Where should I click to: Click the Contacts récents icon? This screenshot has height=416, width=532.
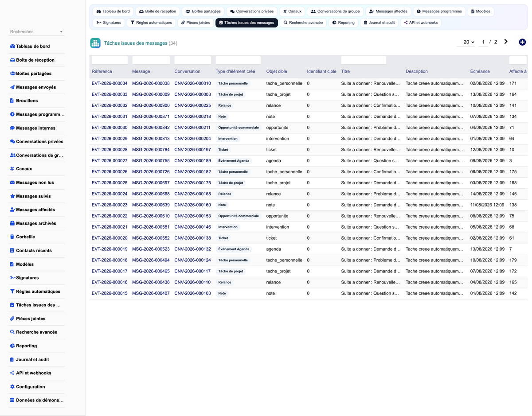pos(12,250)
